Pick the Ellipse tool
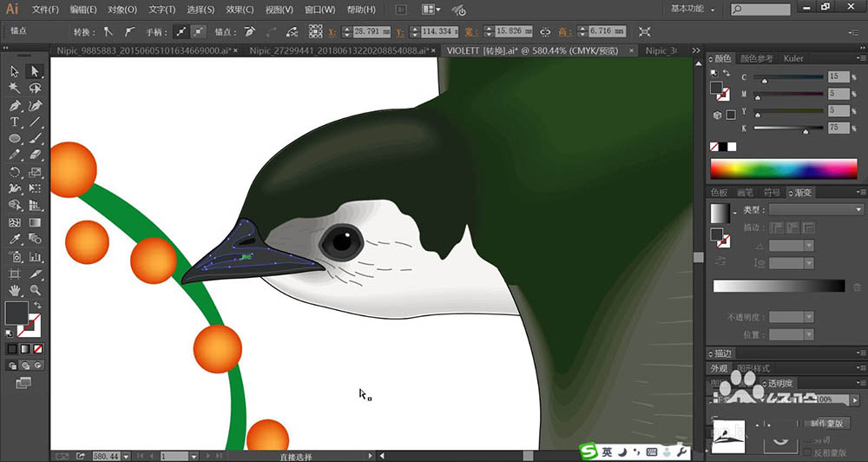 (x=15, y=138)
